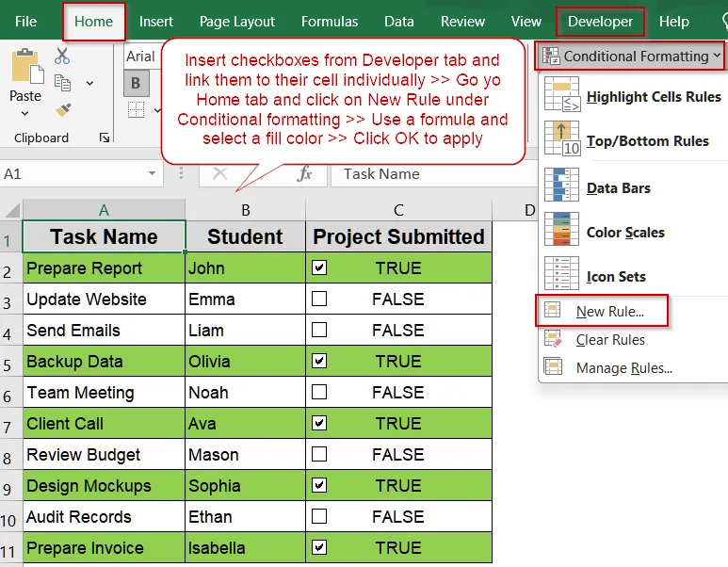Viewport: 728px width, 567px height.
Task: Select row 5 header
Action: coord(11,362)
